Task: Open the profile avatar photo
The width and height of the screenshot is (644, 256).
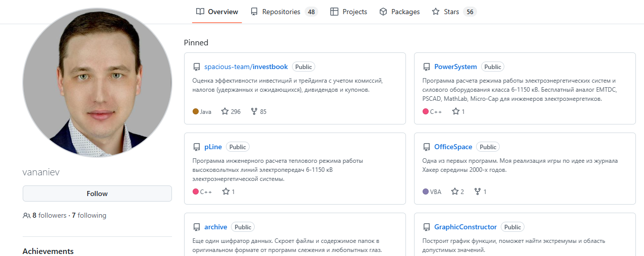Action: [97, 83]
